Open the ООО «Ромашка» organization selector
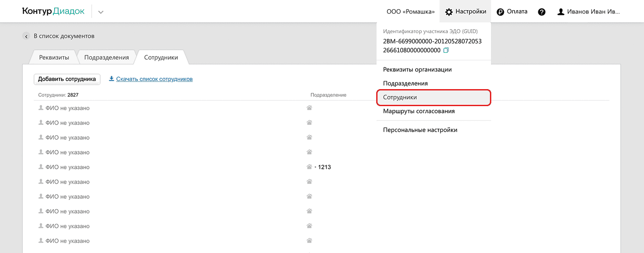 click(x=410, y=12)
